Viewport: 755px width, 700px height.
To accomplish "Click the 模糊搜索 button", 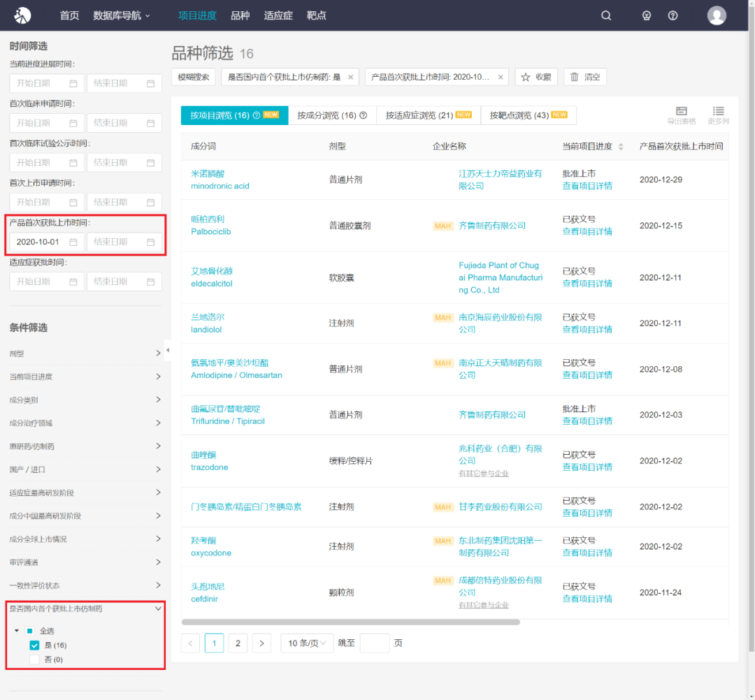I will [x=194, y=77].
